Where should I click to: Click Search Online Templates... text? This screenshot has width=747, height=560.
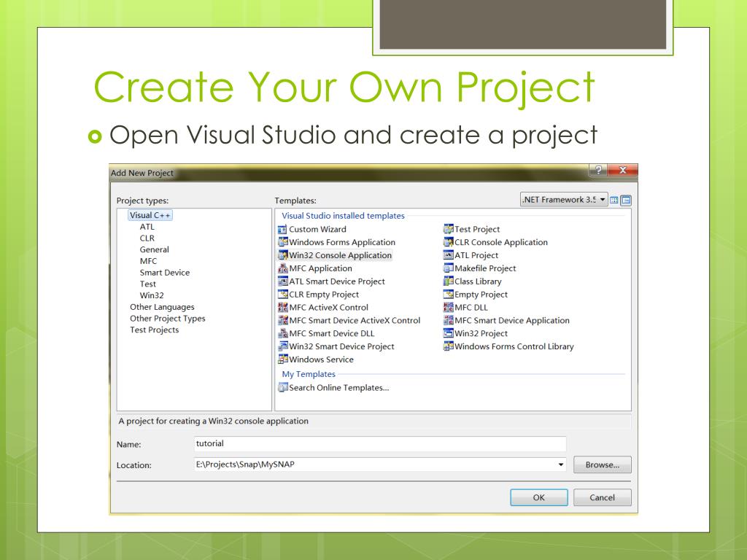(339, 388)
